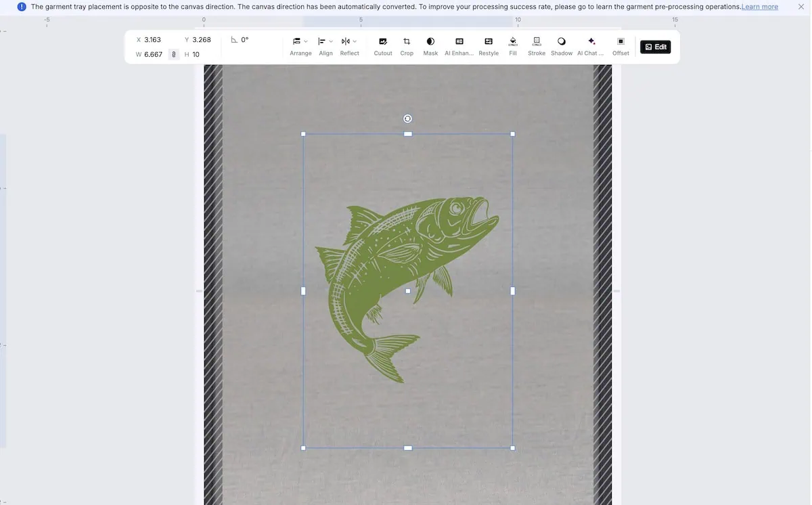The height and width of the screenshot is (505, 812).
Task: Click the left-middle selection handle
Action: pyautogui.click(x=303, y=291)
